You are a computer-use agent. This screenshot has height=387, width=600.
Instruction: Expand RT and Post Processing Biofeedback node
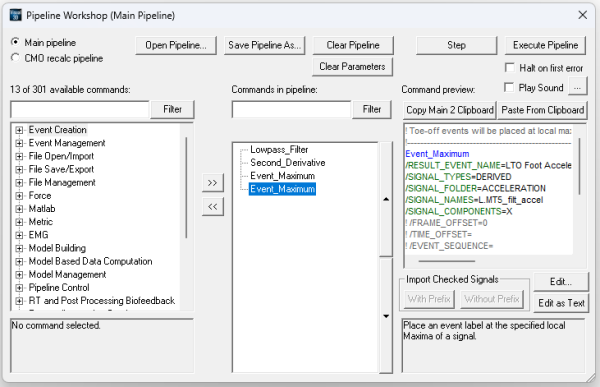[x=19, y=301]
